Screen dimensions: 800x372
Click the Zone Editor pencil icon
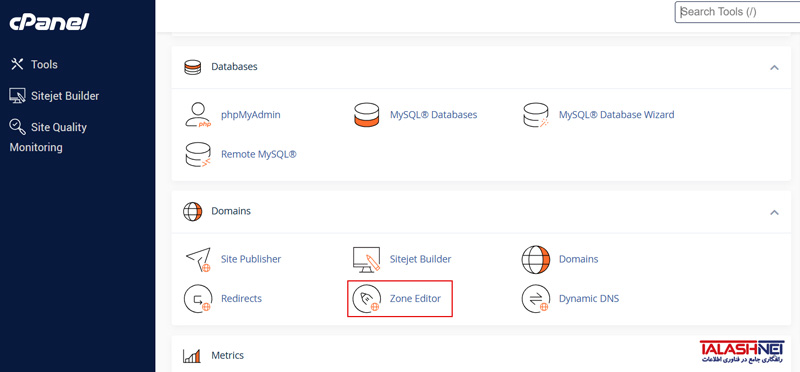(366, 299)
